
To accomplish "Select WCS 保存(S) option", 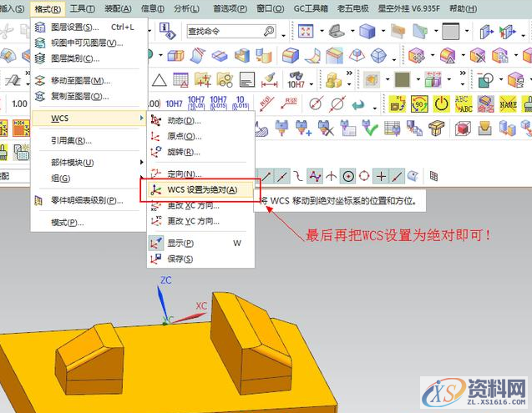I will (x=200, y=259).
